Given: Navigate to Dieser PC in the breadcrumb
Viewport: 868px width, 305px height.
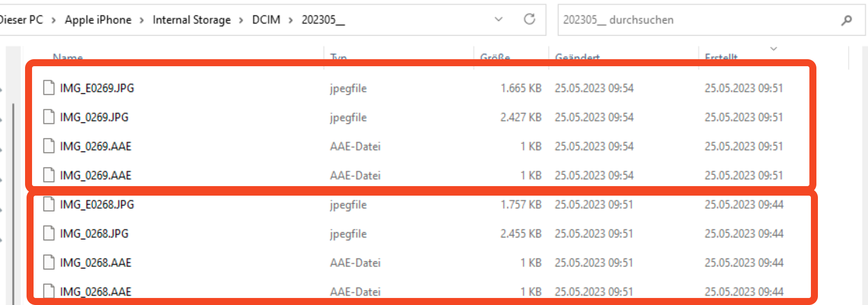Looking at the screenshot, I should [x=21, y=20].
